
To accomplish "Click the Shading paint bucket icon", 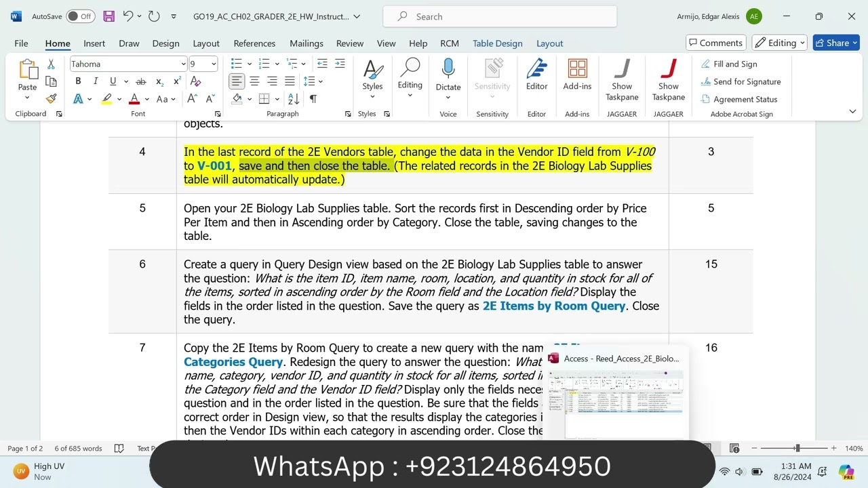I will (x=237, y=99).
